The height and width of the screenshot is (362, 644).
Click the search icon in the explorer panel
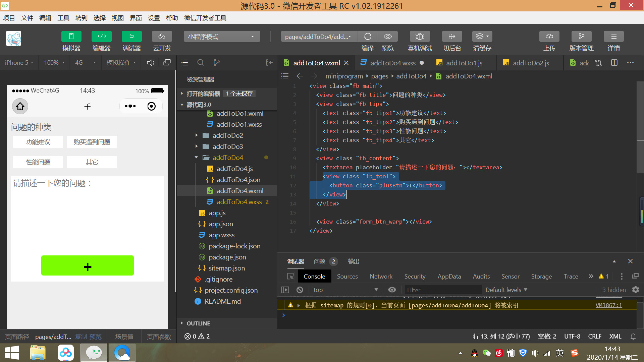(201, 63)
